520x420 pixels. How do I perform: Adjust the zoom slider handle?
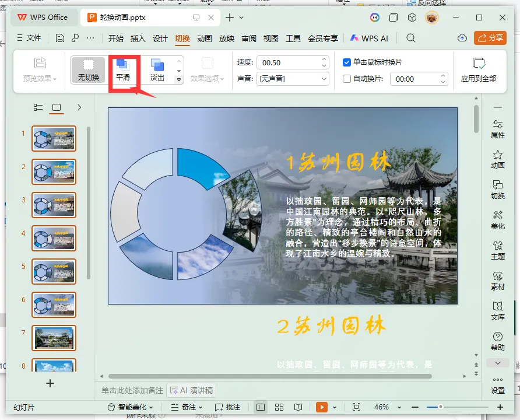[440, 407]
